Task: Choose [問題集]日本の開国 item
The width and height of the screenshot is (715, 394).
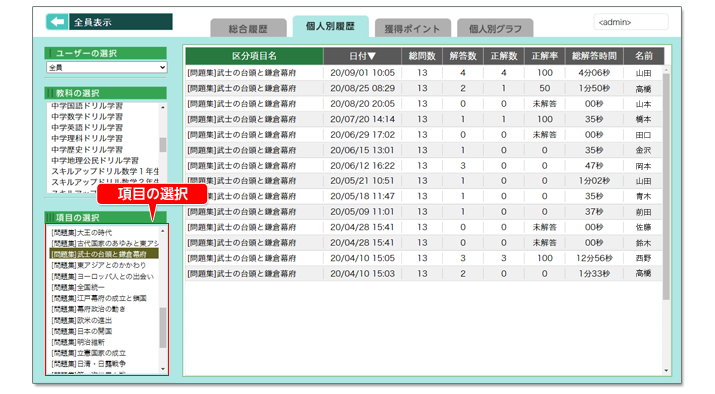Action: pos(82,331)
